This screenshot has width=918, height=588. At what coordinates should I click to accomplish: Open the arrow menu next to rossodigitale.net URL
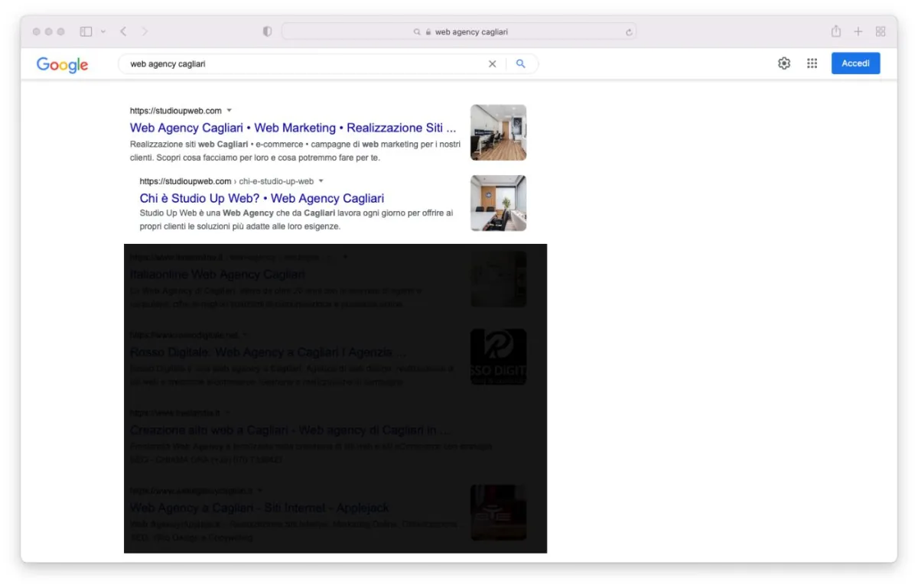point(246,335)
